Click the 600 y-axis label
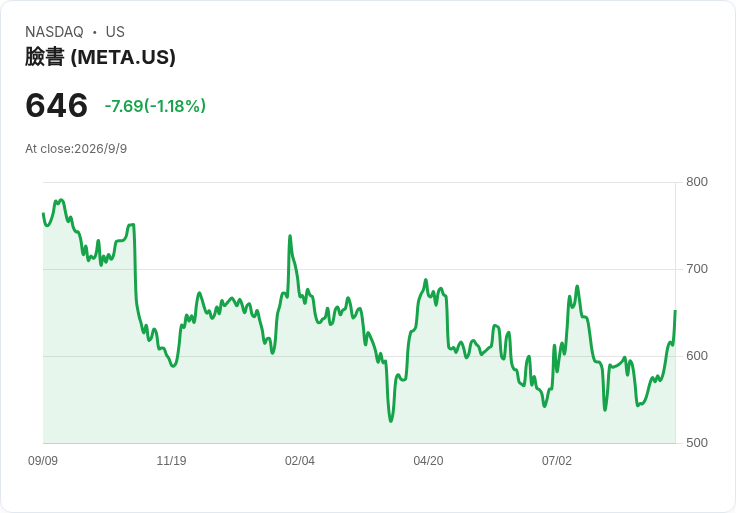736x513 pixels. tap(697, 356)
